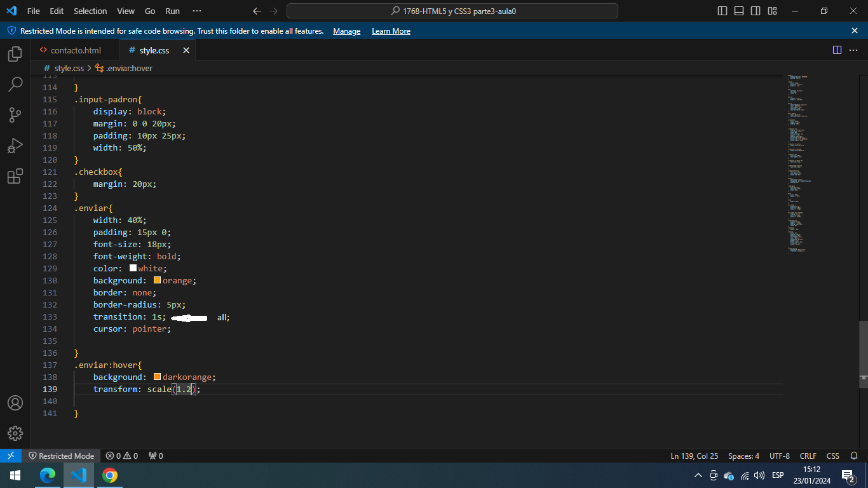This screenshot has width=868, height=488.
Task: Split the editor to the right
Action: (837, 50)
